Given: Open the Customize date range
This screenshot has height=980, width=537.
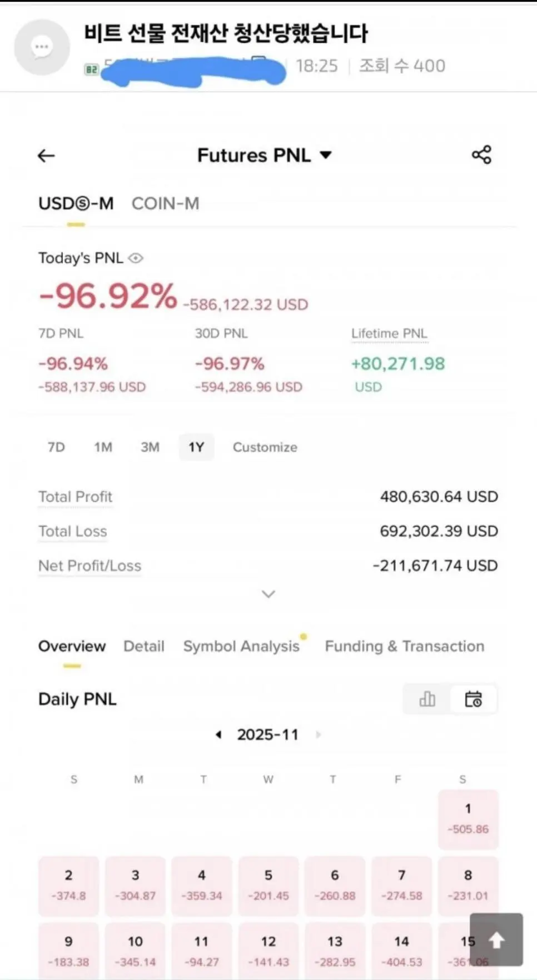Looking at the screenshot, I should click(265, 447).
